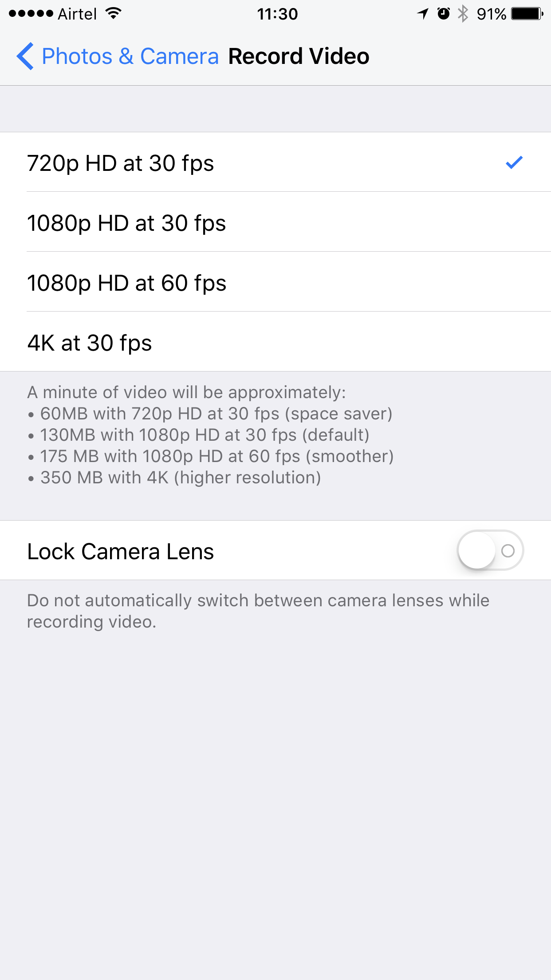
Task: Tap the blue checkmark beside 720p
Action: coord(514,162)
